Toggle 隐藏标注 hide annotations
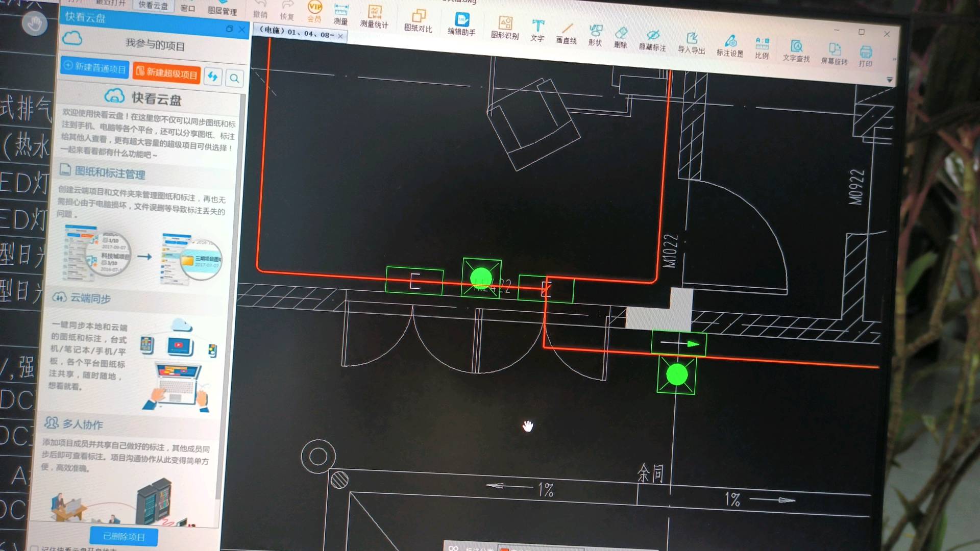This screenshot has width=980, height=551. (x=653, y=40)
